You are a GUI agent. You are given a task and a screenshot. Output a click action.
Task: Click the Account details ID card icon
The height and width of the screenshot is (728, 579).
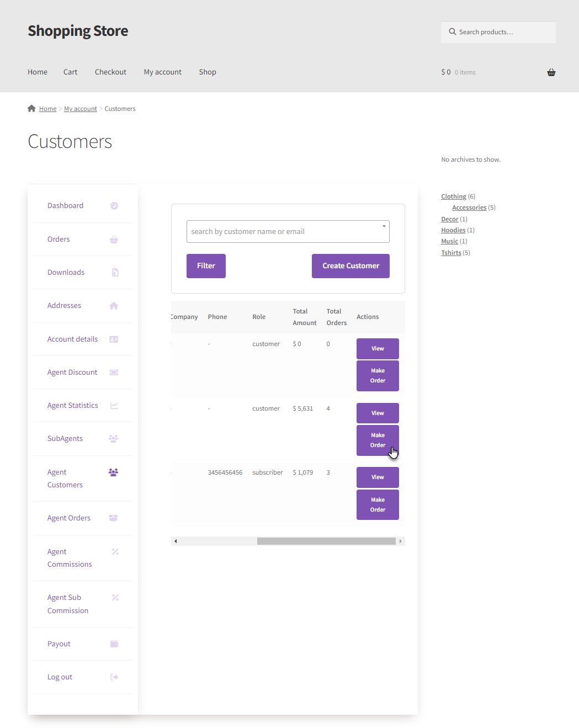click(x=114, y=339)
